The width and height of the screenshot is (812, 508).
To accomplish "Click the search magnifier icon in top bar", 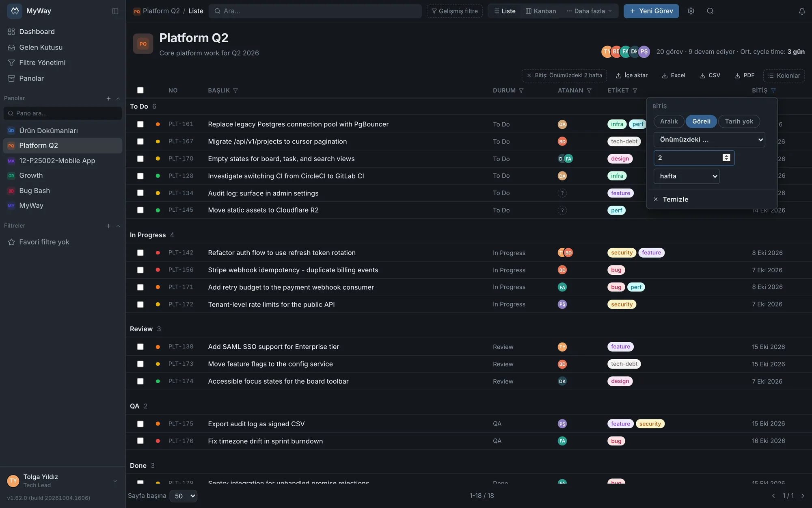I will [710, 11].
